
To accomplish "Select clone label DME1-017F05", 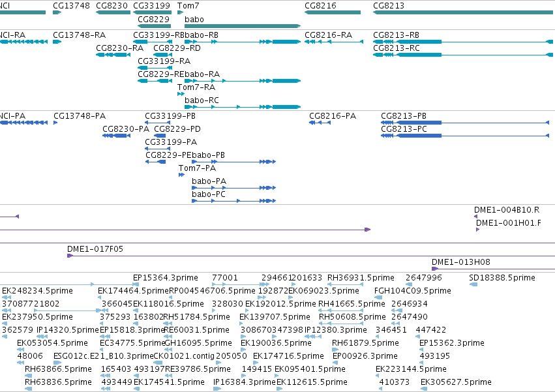I will click(x=95, y=249).
